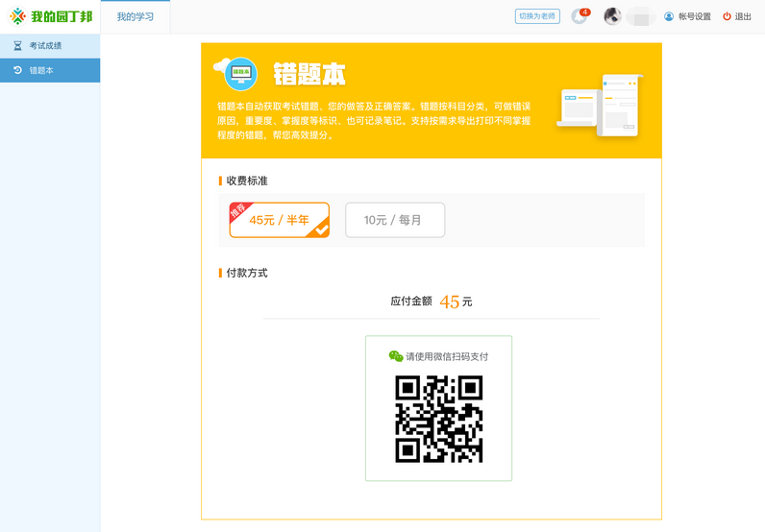Click the 推荐 ribbon on the plan
The height and width of the screenshot is (532, 765).
[239, 210]
